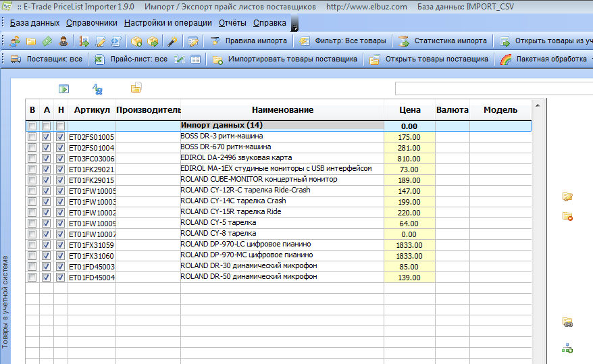Click price 139.00 for ROLAND DR-50
Viewport: 593px width, 364px height.
click(x=409, y=278)
